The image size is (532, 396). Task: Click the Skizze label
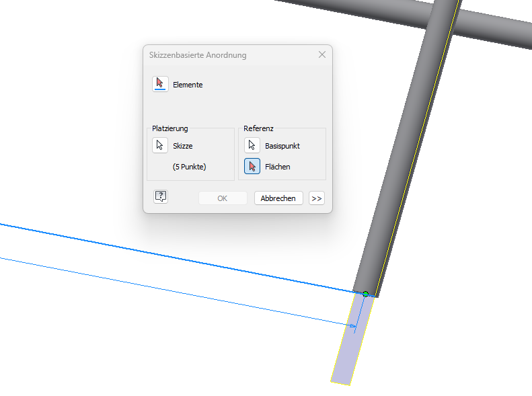tap(182, 146)
